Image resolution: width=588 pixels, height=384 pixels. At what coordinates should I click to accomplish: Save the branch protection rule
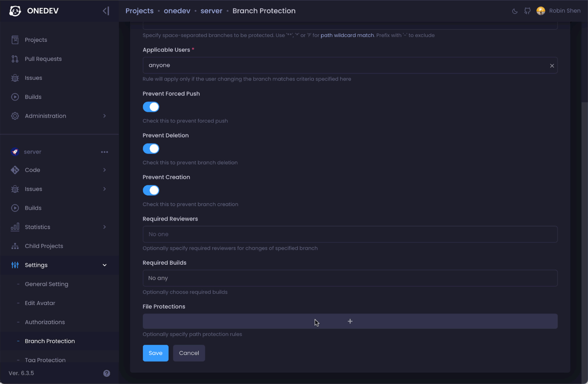pyautogui.click(x=155, y=353)
